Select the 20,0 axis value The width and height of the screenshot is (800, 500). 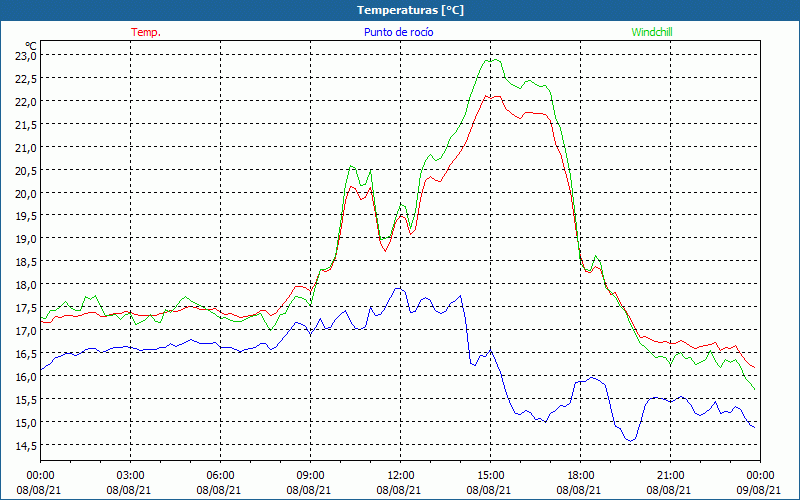point(26,193)
